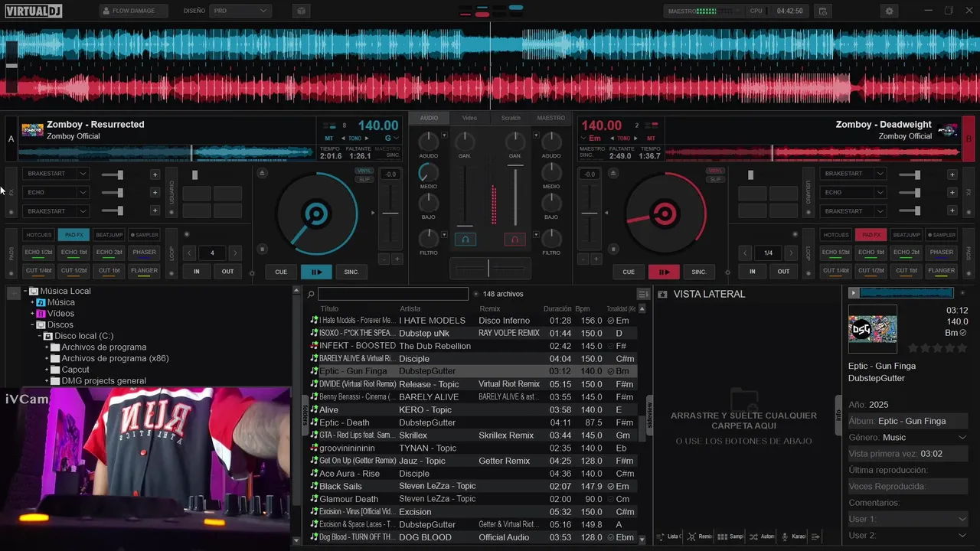Select BEATJUMP pad page on deck B

pos(906,235)
